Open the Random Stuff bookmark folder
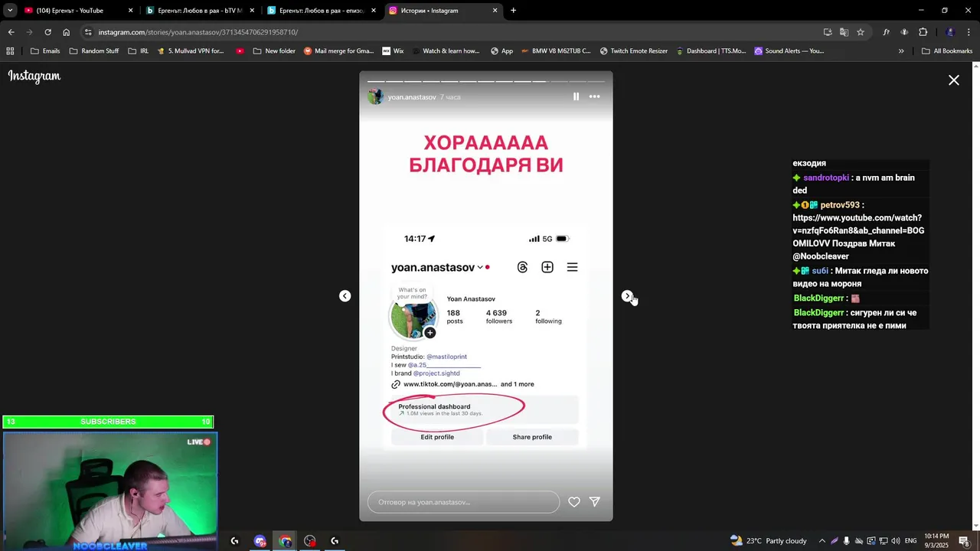Viewport: 980px width, 551px height. tap(95, 51)
